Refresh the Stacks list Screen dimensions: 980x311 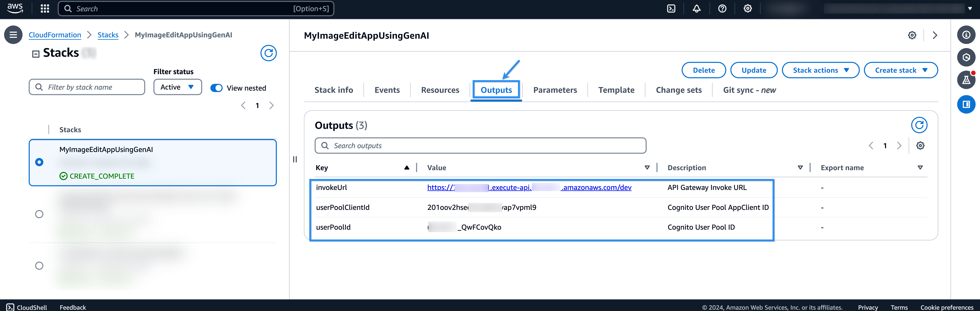268,53
